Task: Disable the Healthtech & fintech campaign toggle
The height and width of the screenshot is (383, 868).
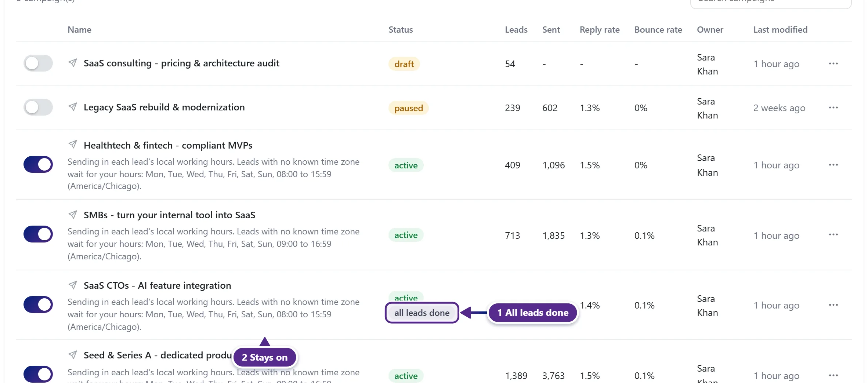Action: coord(38,164)
